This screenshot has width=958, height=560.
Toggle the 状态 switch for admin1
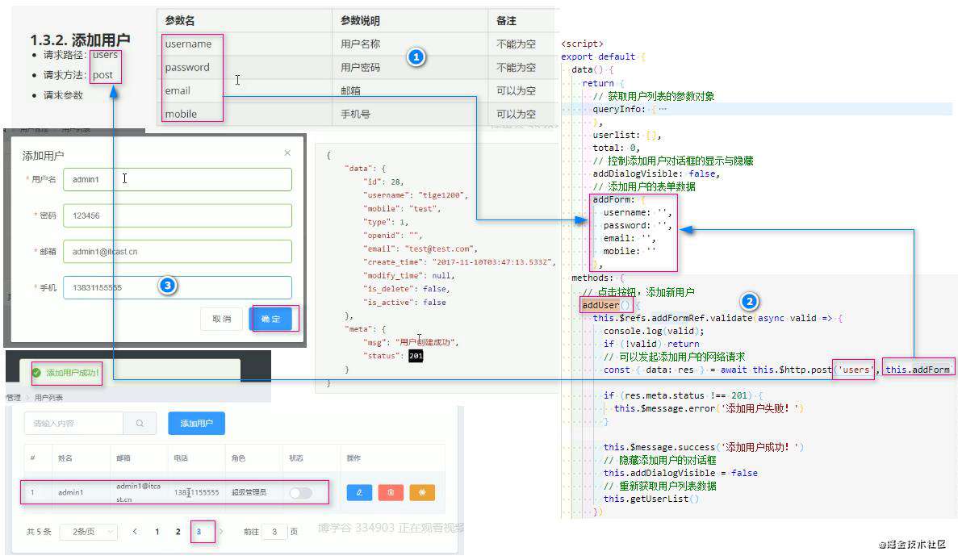[x=300, y=493]
